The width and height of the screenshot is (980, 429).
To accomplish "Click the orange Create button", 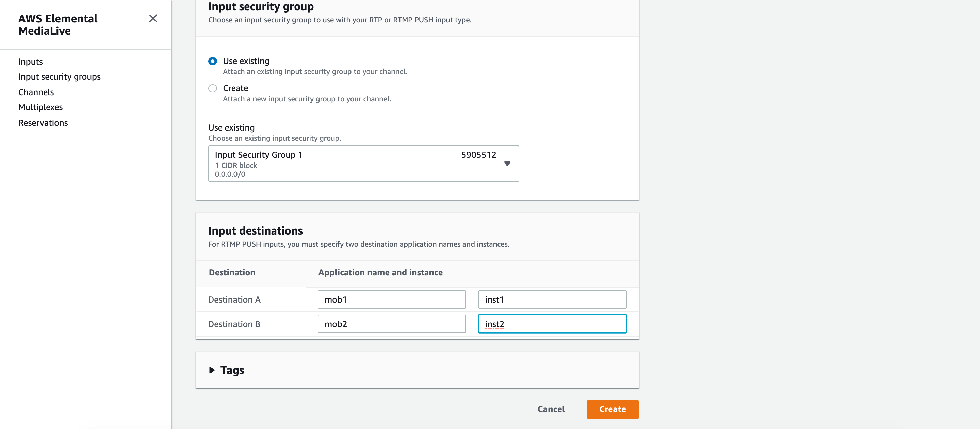I will [x=612, y=409].
